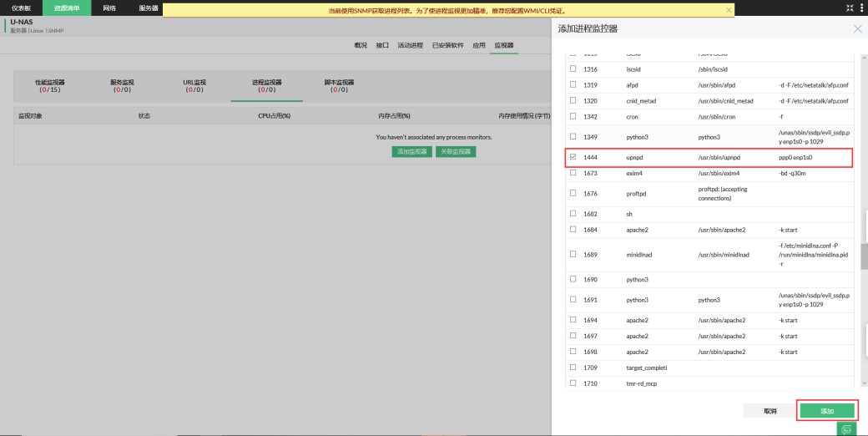Image resolution: width=868 pixels, height=436 pixels.
Task: Check the cron process 1342 checkbox
Action: point(573,118)
